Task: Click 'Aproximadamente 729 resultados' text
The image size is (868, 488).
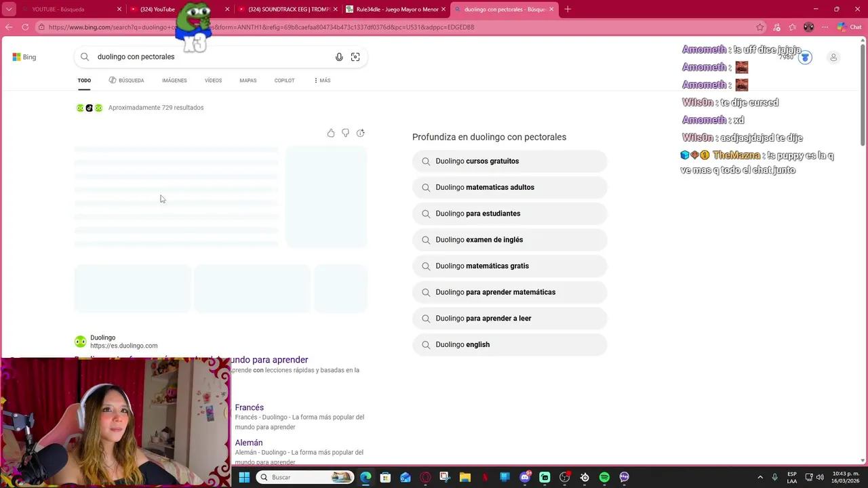Action: tap(156, 108)
